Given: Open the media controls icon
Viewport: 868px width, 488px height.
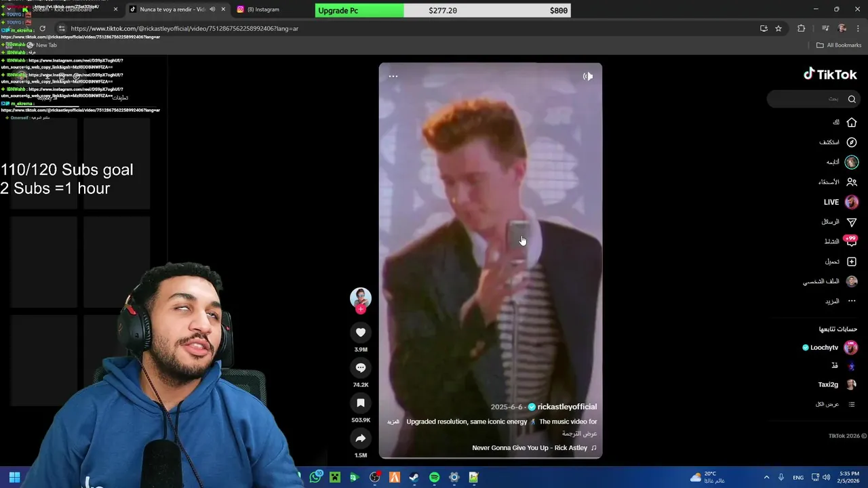Looking at the screenshot, I should (x=825, y=28).
